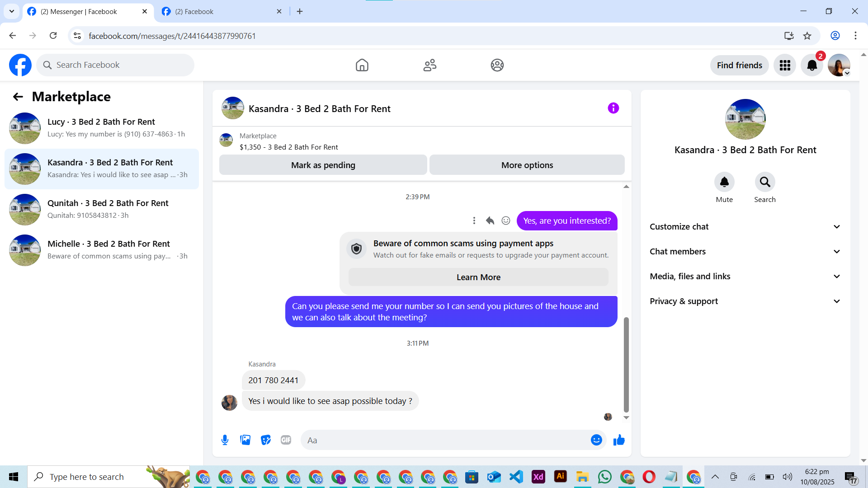Click the voice clip microphone icon
Image resolution: width=868 pixels, height=488 pixels.
coord(225,440)
